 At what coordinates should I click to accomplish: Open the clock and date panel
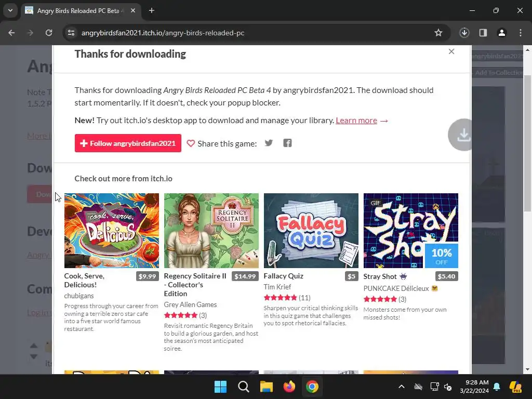(474, 387)
